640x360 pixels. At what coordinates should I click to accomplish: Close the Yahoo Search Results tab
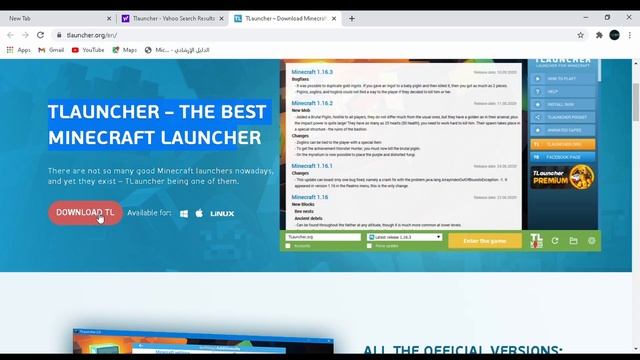222,18
